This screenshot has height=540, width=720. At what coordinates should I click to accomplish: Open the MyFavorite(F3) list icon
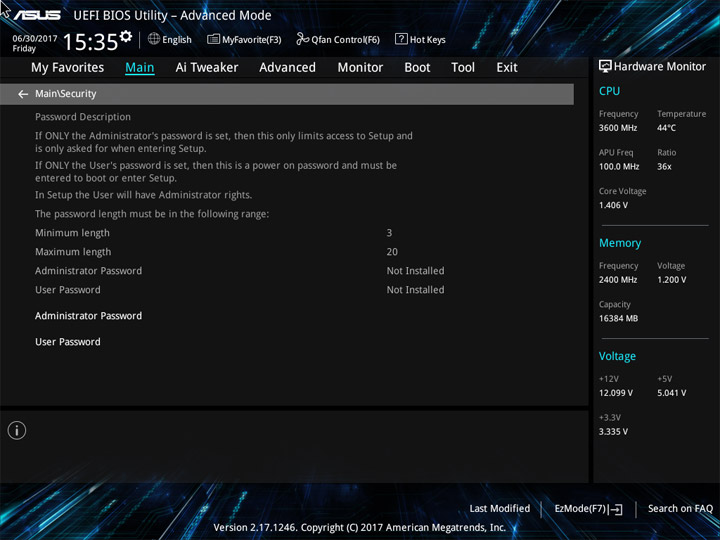(213, 39)
